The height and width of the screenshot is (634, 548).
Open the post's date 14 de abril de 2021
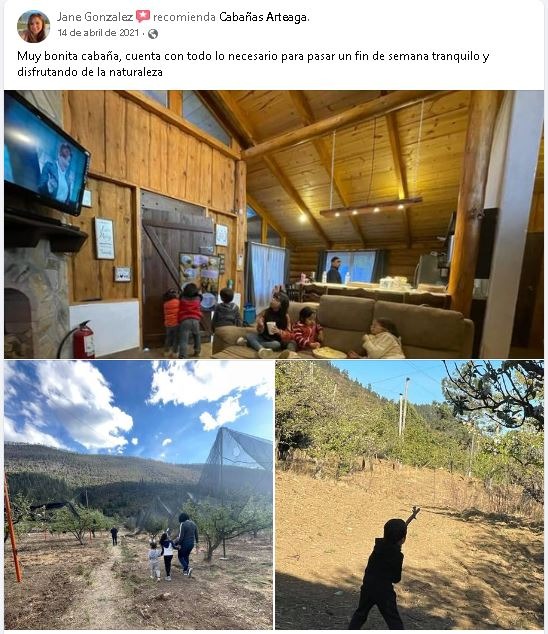pos(98,33)
